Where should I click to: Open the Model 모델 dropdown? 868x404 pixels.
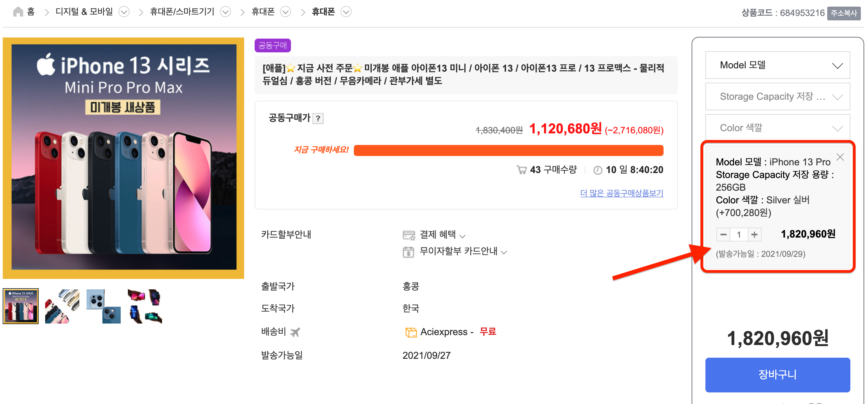click(x=777, y=65)
